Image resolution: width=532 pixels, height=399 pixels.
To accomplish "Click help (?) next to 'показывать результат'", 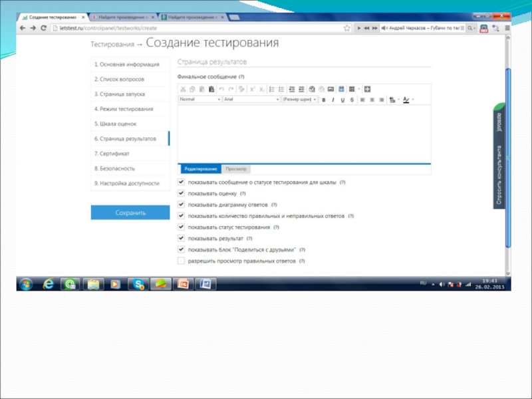I will coord(249,239).
